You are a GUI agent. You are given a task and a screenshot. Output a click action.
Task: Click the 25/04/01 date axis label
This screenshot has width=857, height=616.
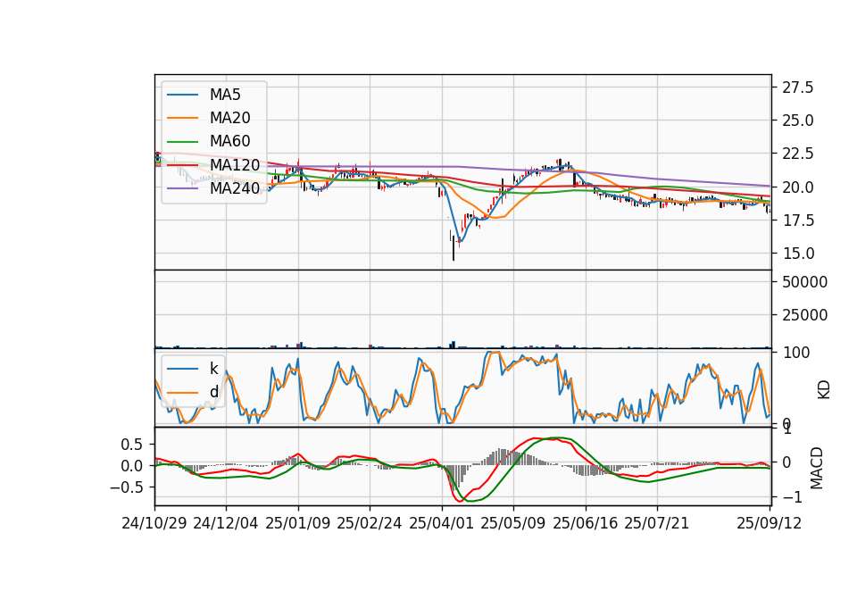(x=441, y=523)
